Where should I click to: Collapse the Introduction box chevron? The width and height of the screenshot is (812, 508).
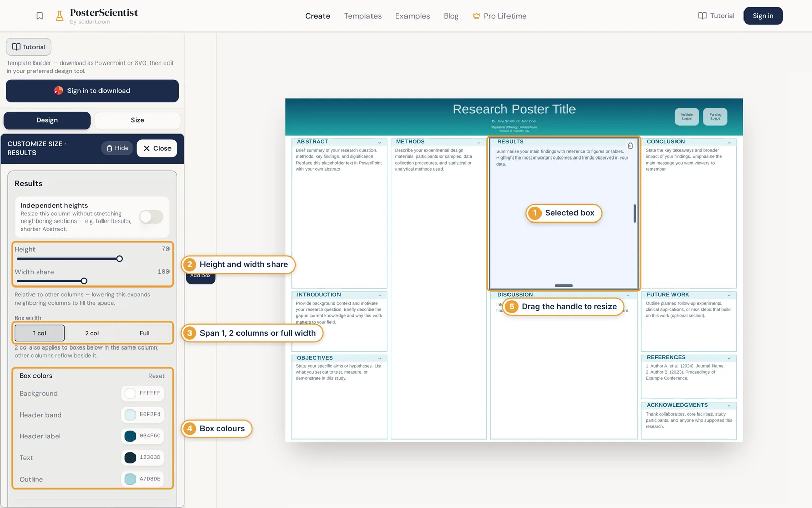(x=380, y=295)
